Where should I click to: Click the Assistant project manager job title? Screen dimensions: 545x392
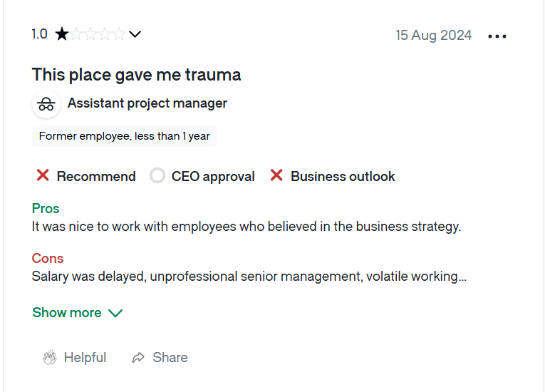(x=147, y=103)
